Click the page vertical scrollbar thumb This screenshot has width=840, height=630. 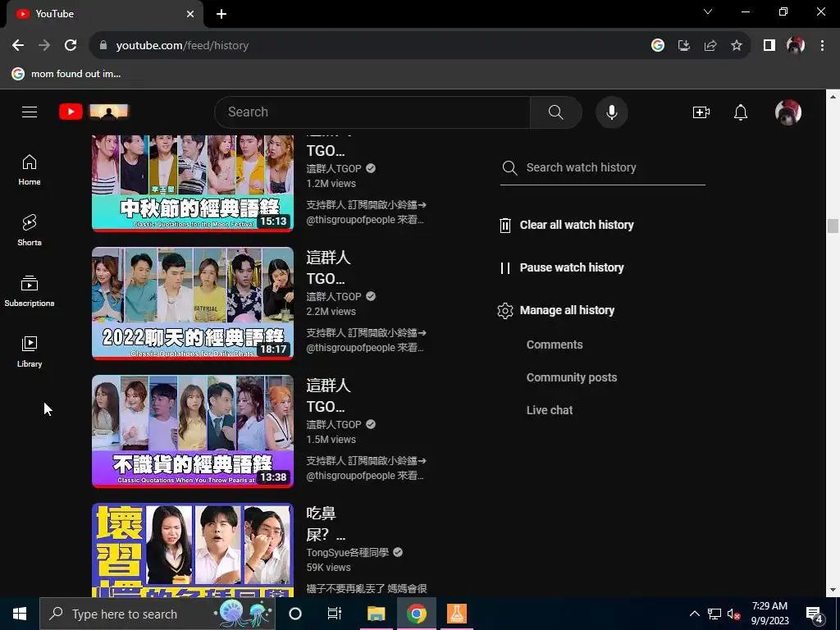833,226
